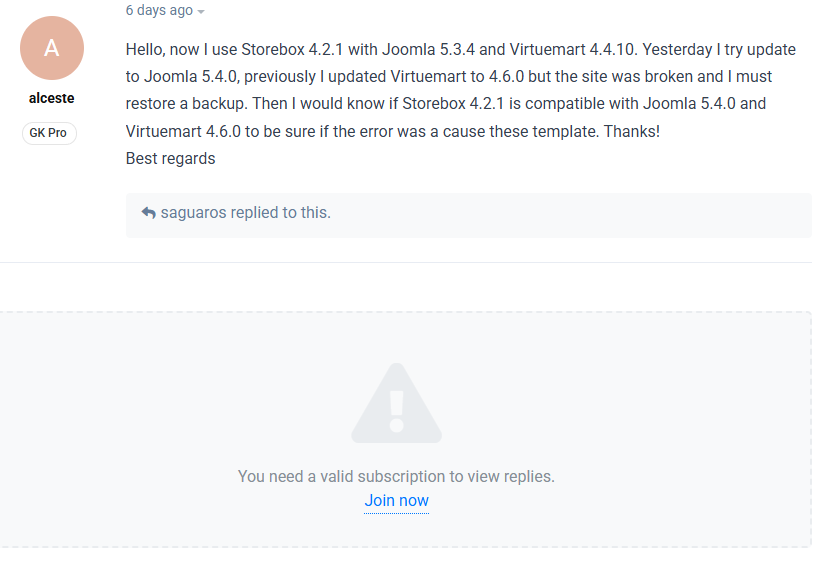Screen dimensions: 835x578
Task: Click the "Join now" link
Action: point(396,501)
